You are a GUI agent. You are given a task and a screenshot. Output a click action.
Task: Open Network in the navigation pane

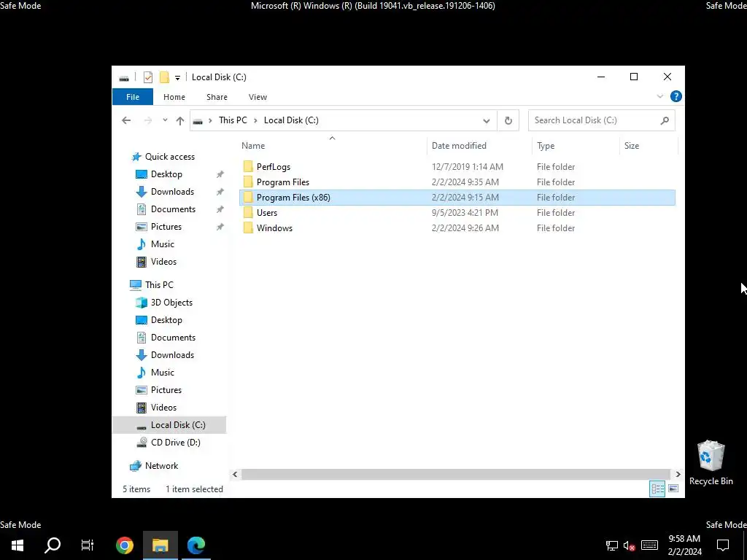pyautogui.click(x=161, y=466)
